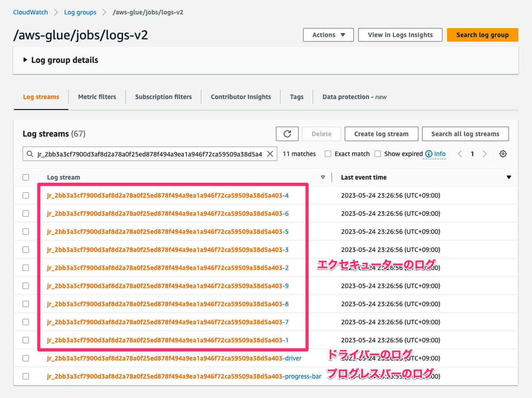Viewport: 532px width, 398px height.
Task: Click the 11 matches text
Action: [x=299, y=154]
